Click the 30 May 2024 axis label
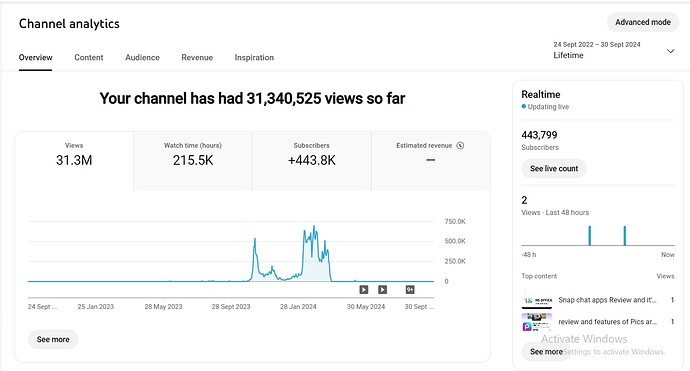Screen dimensions: 690x371 coord(366,306)
